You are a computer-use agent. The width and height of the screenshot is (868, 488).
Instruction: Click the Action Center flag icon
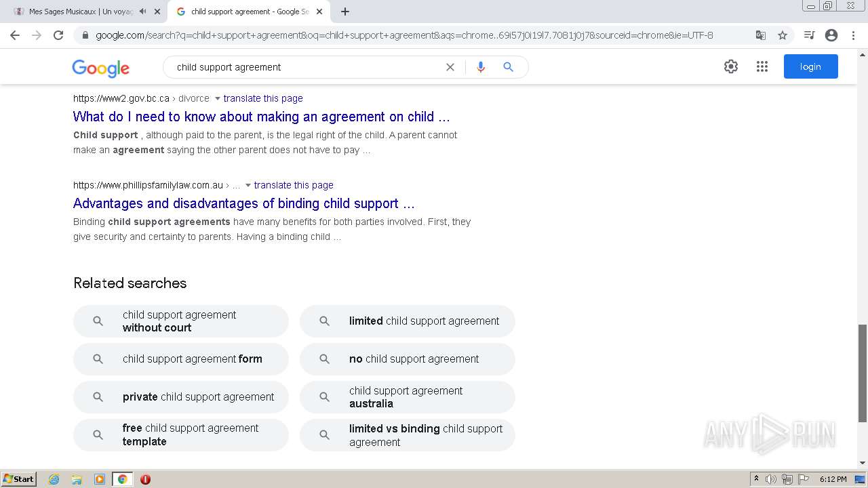tap(804, 479)
